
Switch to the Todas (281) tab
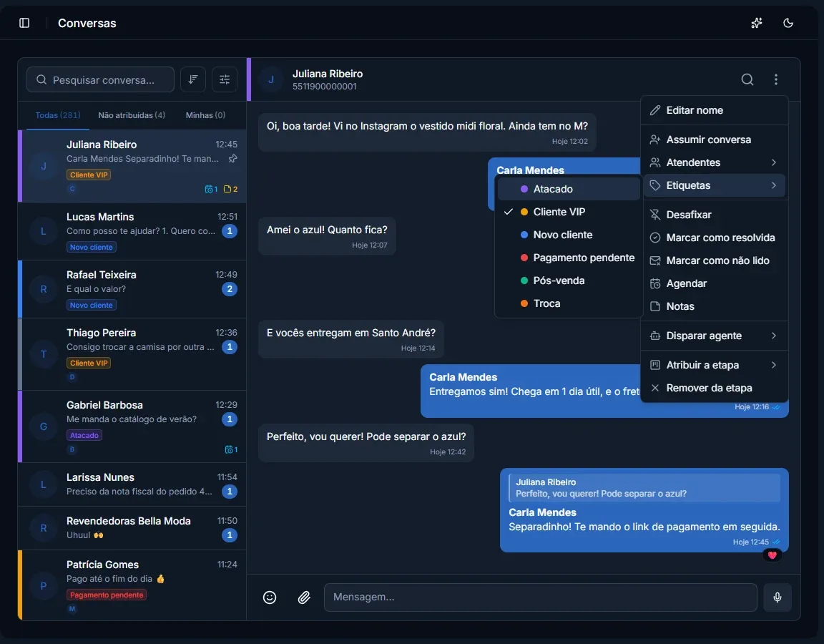(58, 115)
